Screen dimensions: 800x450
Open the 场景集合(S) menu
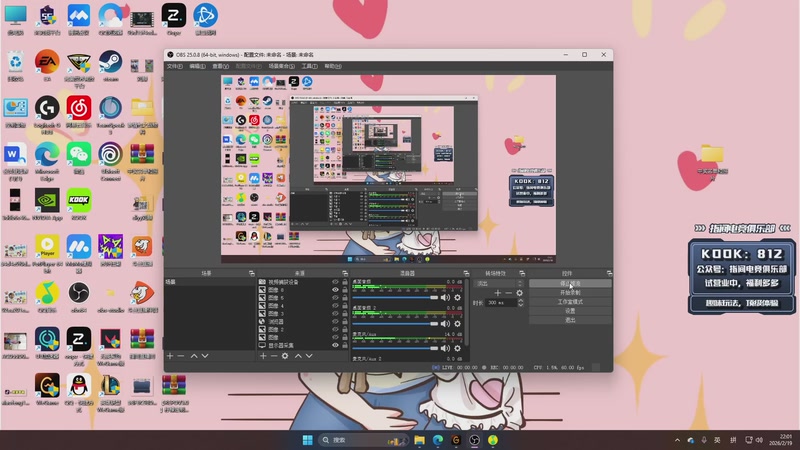click(282, 66)
